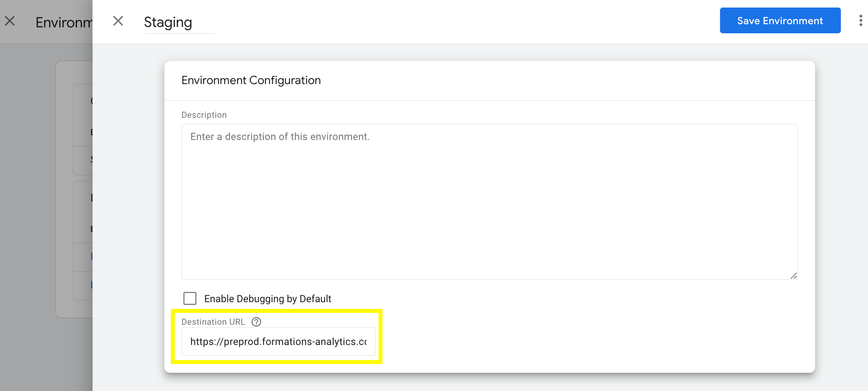Edit the Staging environment name field
The height and width of the screenshot is (391, 868).
coord(180,22)
